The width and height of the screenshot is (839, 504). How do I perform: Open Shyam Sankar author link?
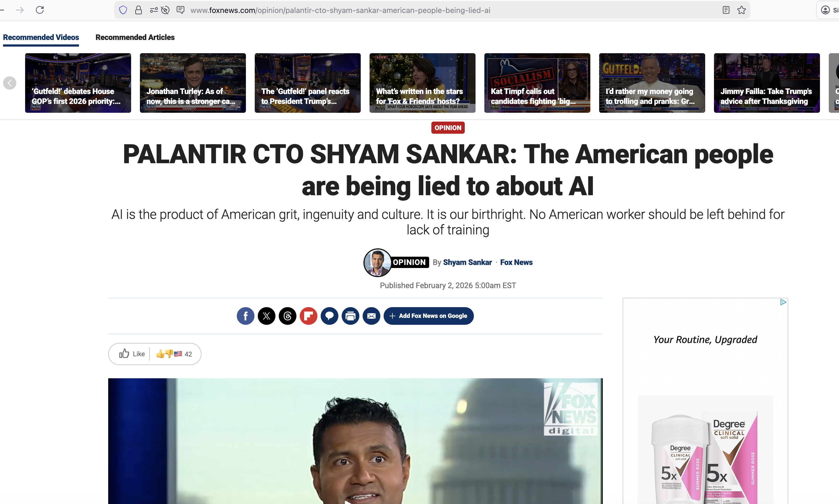pos(467,262)
